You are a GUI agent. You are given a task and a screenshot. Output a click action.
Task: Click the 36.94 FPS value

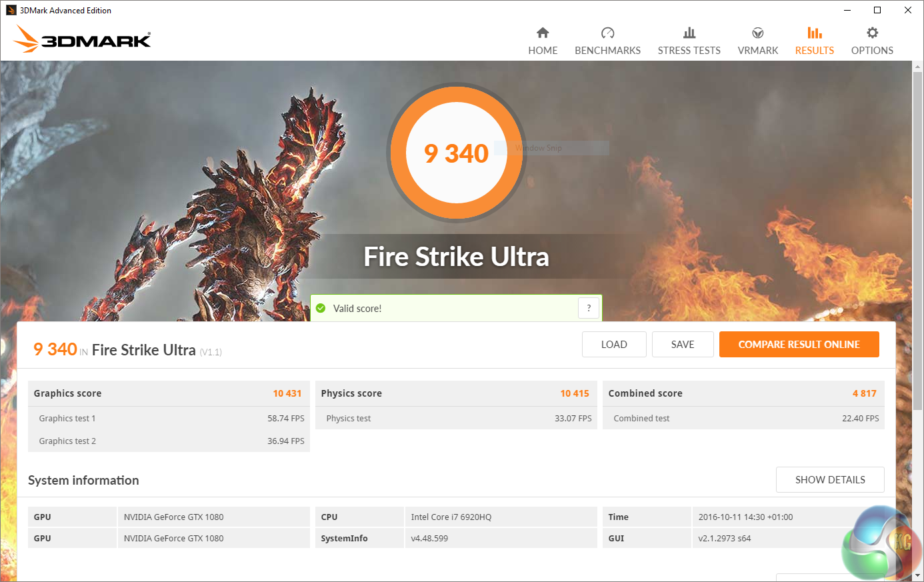coord(286,441)
